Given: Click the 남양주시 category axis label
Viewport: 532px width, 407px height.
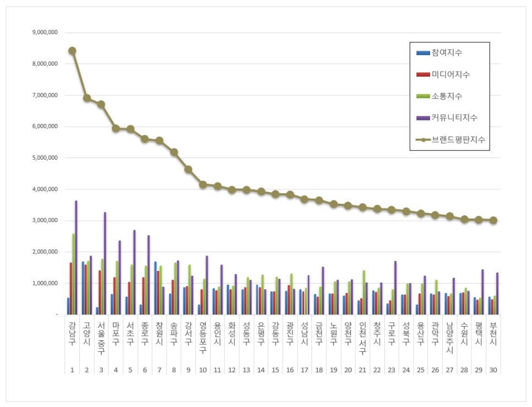Looking at the screenshot, I should pyautogui.click(x=449, y=338).
